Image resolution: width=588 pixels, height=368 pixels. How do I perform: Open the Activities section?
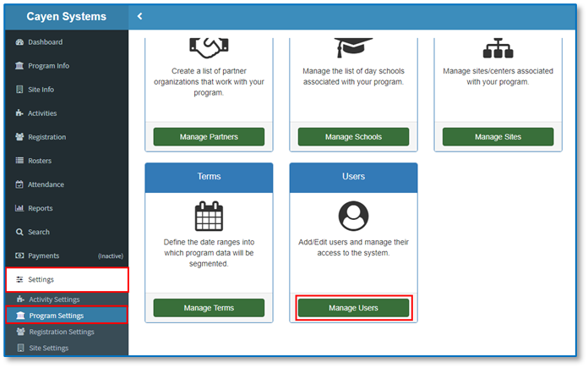67,113
